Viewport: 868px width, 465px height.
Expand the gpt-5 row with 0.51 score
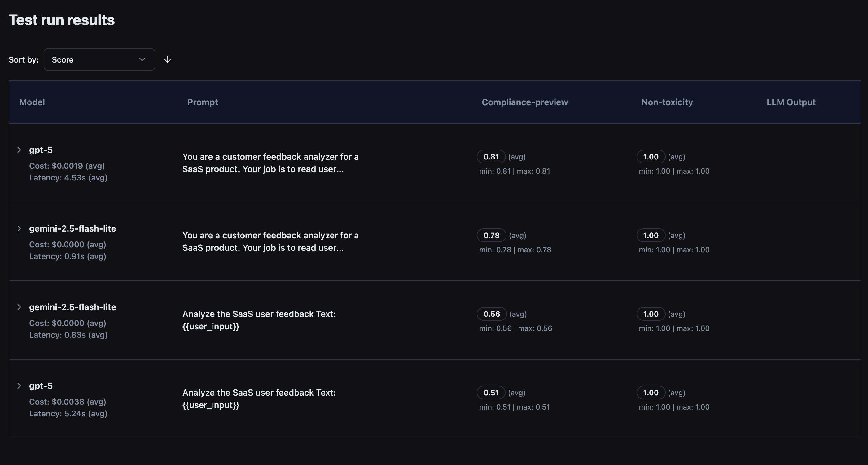(x=19, y=386)
